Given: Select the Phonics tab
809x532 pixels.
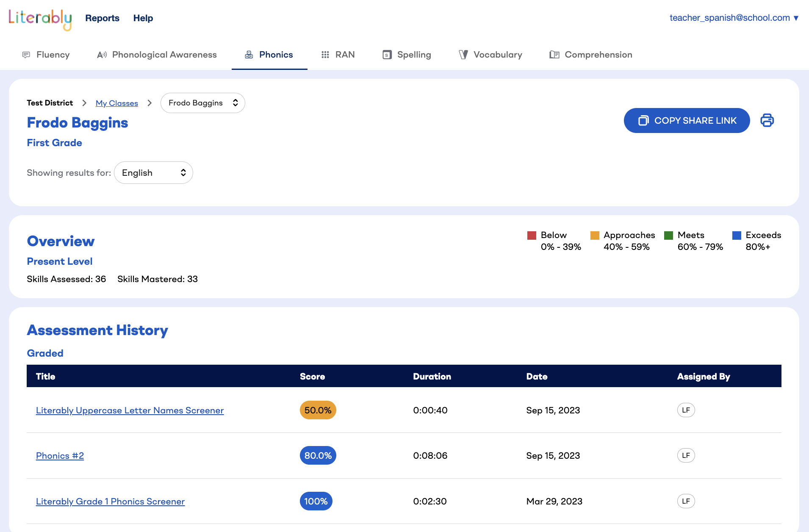Looking at the screenshot, I should (269, 55).
